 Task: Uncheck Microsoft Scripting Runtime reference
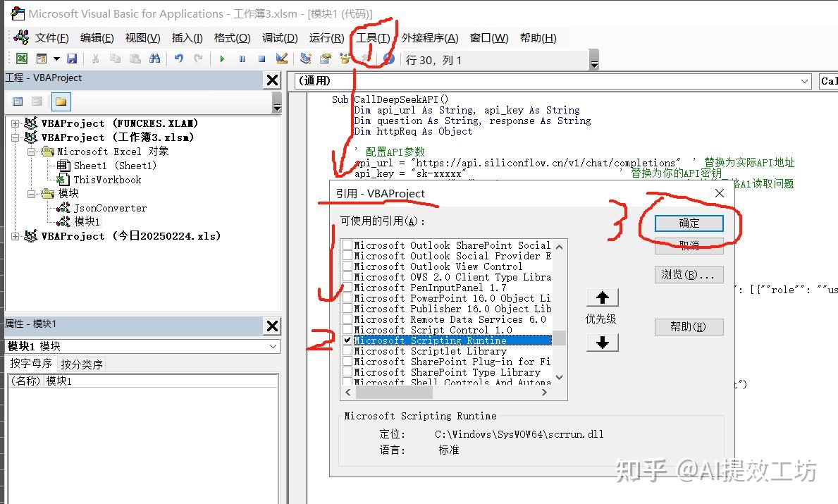click(347, 340)
